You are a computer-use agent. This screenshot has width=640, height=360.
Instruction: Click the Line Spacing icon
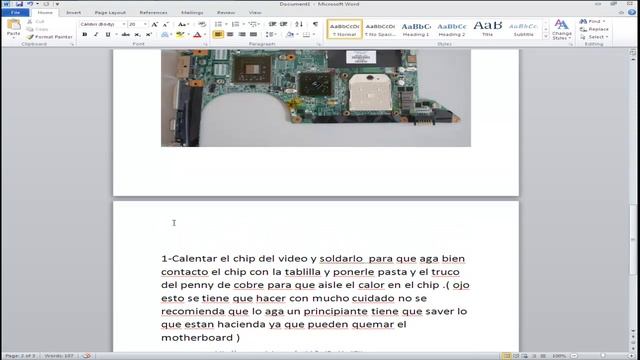tap(270, 35)
